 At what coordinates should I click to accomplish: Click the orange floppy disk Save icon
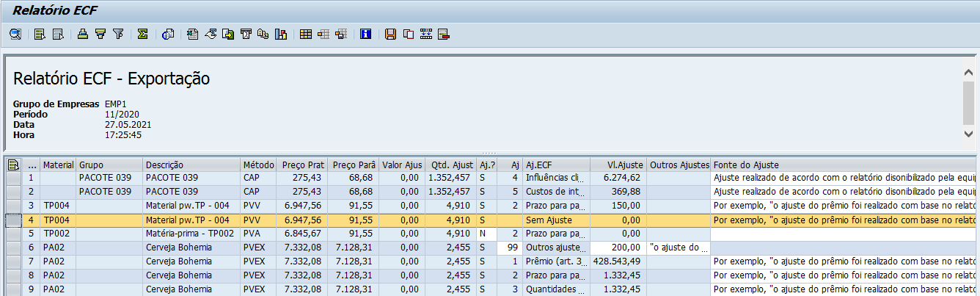390,34
